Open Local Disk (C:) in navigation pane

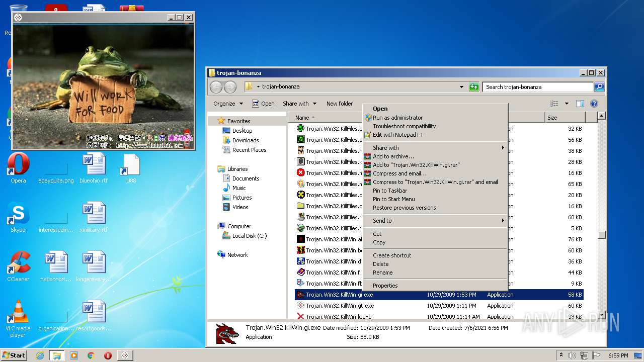click(249, 236)
